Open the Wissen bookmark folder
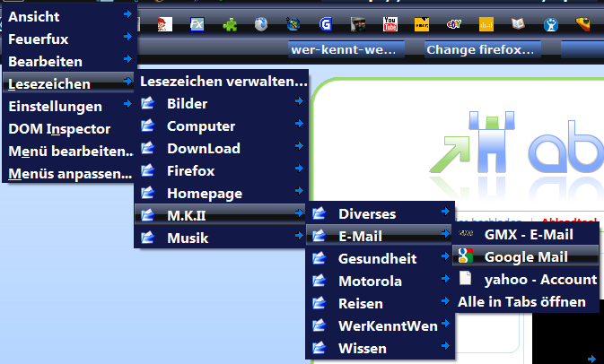This screenshot has width=604, height=364. point(381,348)
